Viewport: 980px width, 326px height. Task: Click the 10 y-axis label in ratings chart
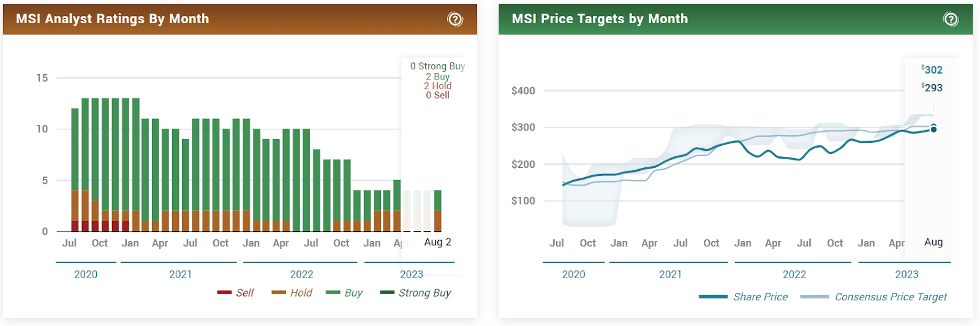pyautogui.click(x=42, y=129)
